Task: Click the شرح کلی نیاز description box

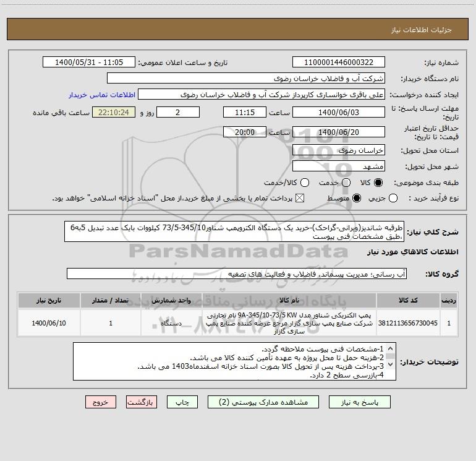Action: (234, 231)
